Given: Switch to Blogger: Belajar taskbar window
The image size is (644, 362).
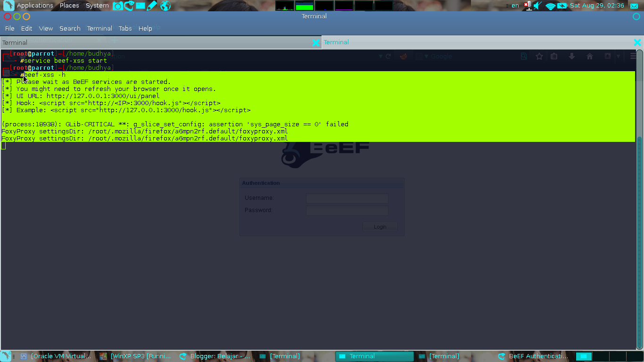Looking at the screenshot, I should [x=215, y=356].
